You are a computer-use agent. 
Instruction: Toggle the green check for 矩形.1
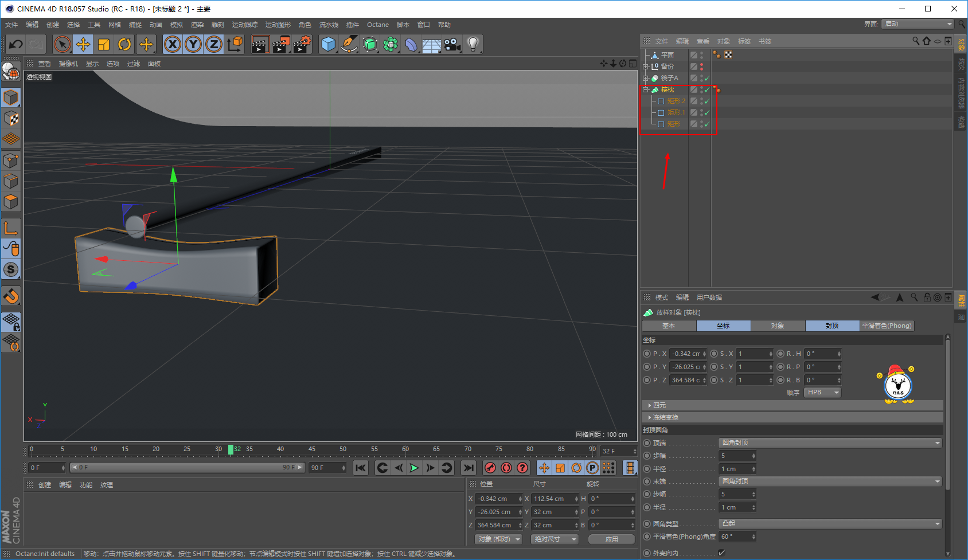coord(707,112)
